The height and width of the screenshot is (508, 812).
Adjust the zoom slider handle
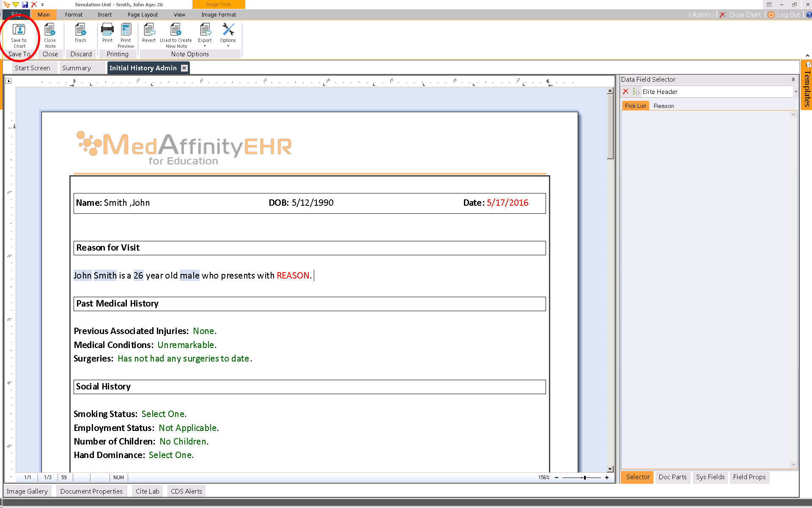584,478
